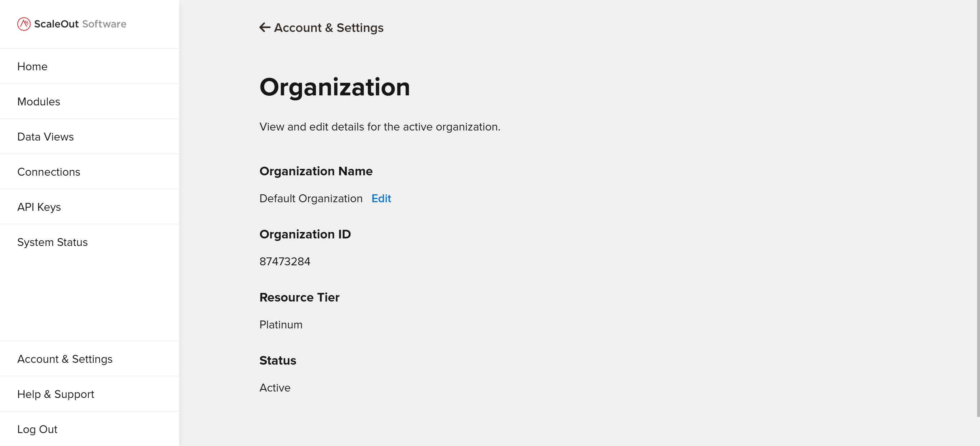Select Connections in the sidebar
This screenshot has width=980, height=446.
pyautogui.click(x=90, y=171)
